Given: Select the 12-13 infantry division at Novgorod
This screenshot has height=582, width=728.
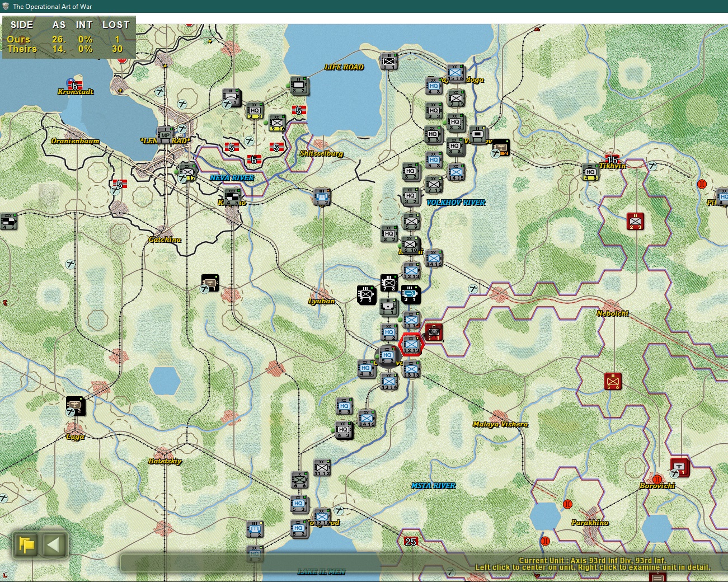Looking at the screenshot, I should pos(322,517).
